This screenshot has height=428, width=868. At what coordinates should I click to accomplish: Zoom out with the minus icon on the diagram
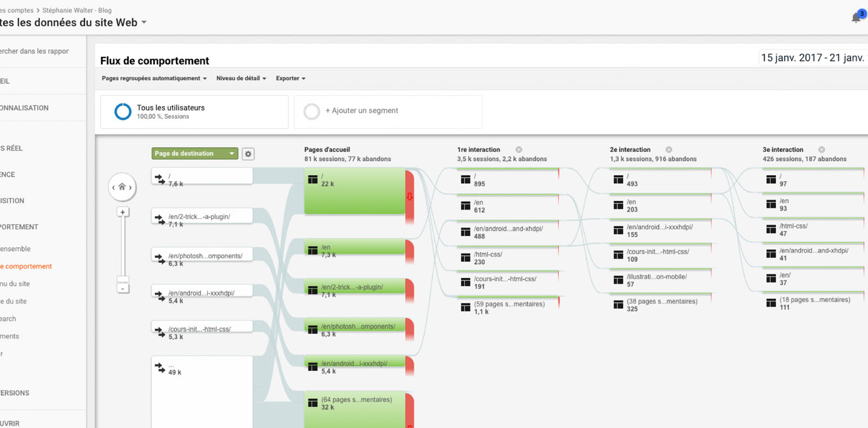tap(123, 288)
